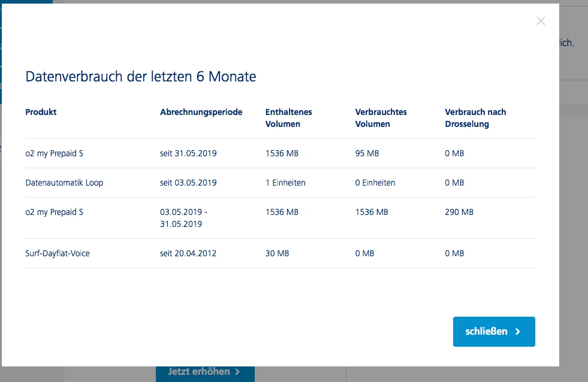Viewport: 588px width, 382px height.
Task: Select the 1 Einheiten included volume cell
Action: (x=285, y=183)
